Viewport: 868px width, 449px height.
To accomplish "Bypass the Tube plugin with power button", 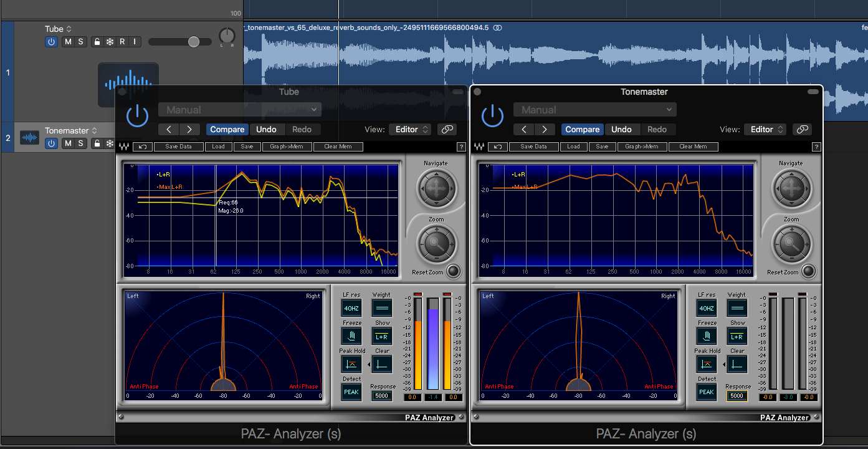I will [137, 117].
